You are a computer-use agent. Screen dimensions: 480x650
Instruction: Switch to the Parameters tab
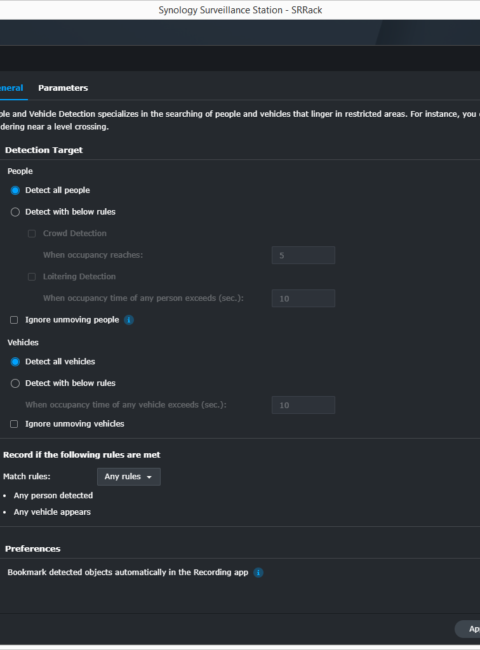[63, 88]
